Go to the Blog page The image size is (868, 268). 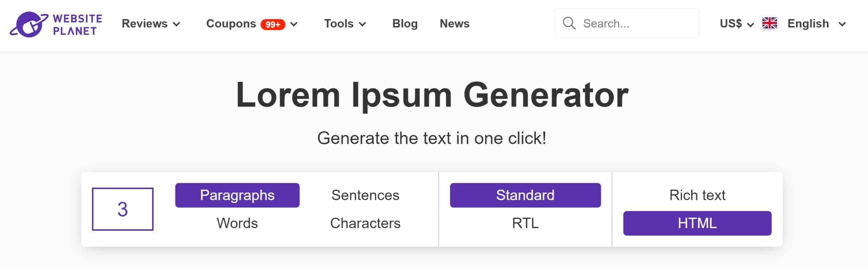point(405,24)
